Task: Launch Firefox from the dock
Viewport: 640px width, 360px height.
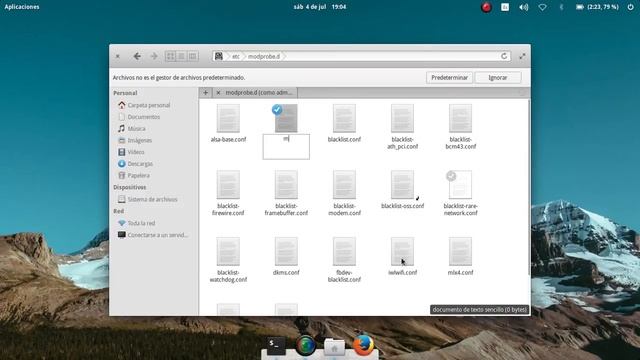Action: pyautogui.click(x=363, y=345)
